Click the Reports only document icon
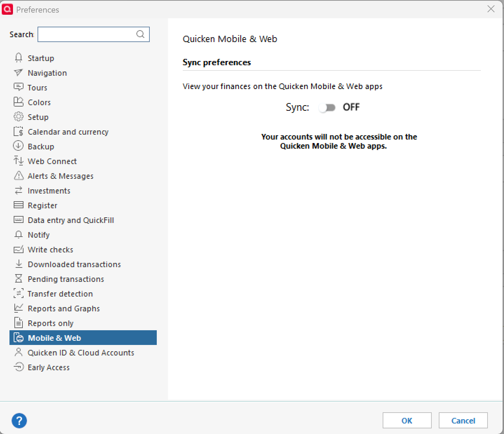 pyautogui.click(x=19, y=323)
